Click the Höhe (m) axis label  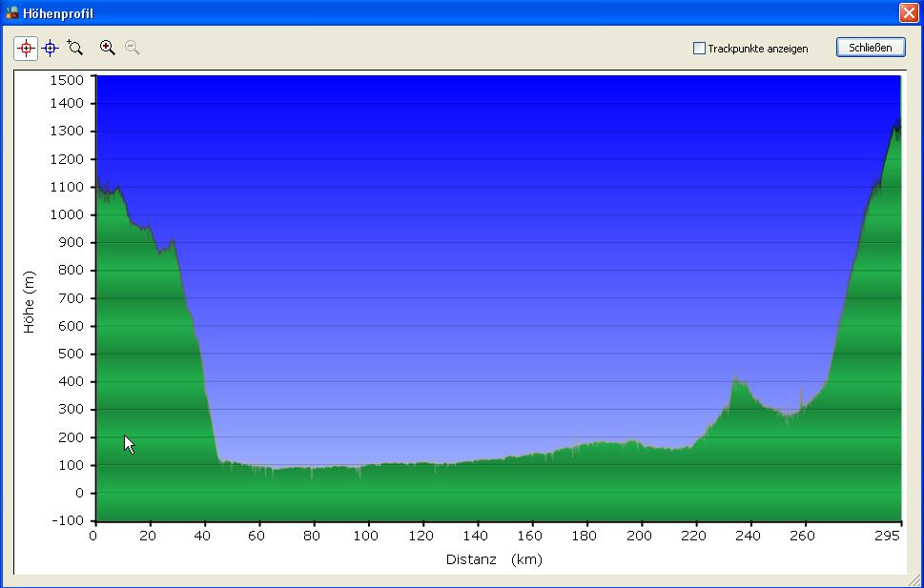click(x=30, y=302)
